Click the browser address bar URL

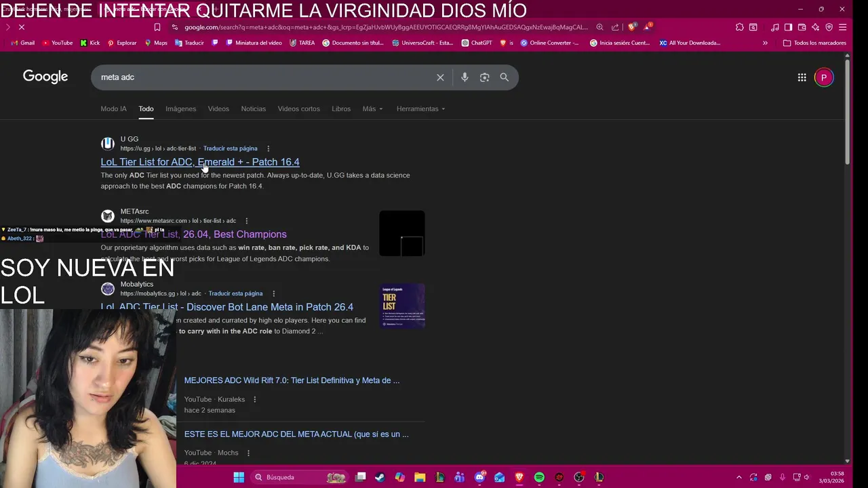click(387, 27)
